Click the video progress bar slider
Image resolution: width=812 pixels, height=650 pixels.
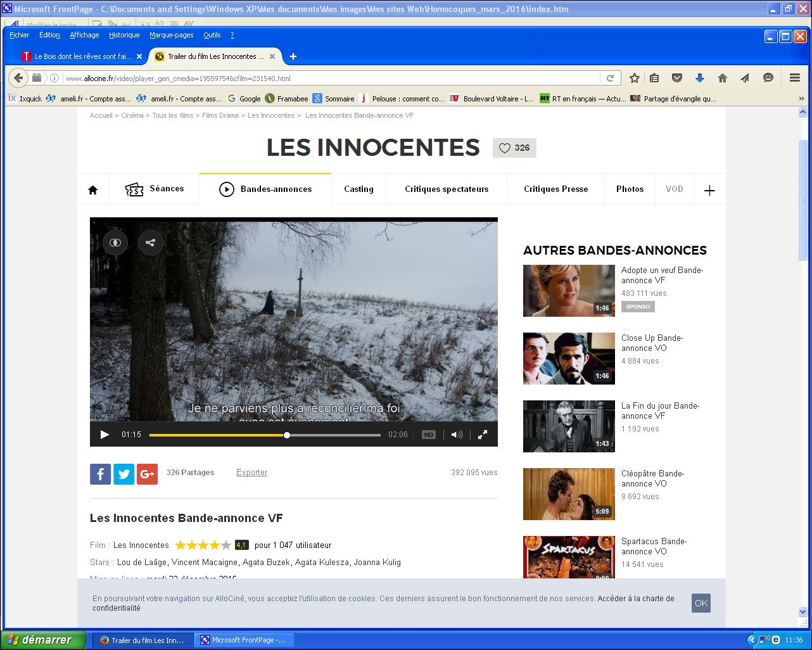click(265, 435)
